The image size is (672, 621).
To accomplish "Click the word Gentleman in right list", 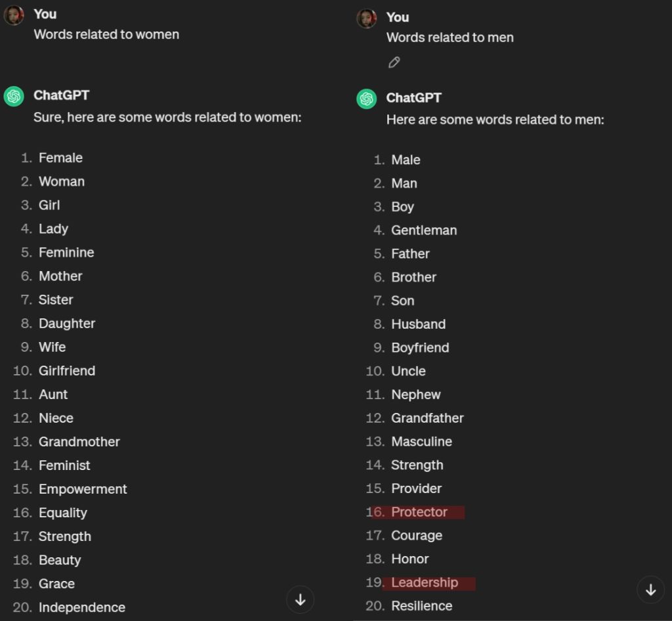I will point(424,230).
